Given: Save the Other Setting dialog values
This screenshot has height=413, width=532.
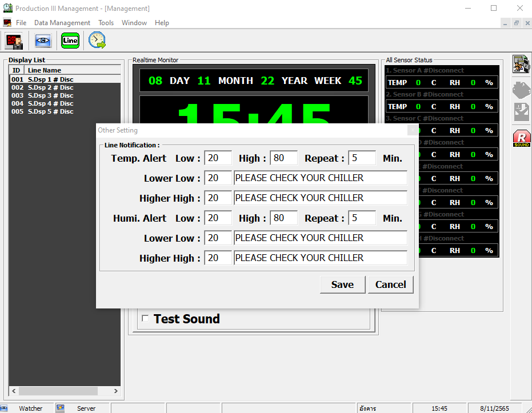Looking at the screenshot, I should click(342, 284).
